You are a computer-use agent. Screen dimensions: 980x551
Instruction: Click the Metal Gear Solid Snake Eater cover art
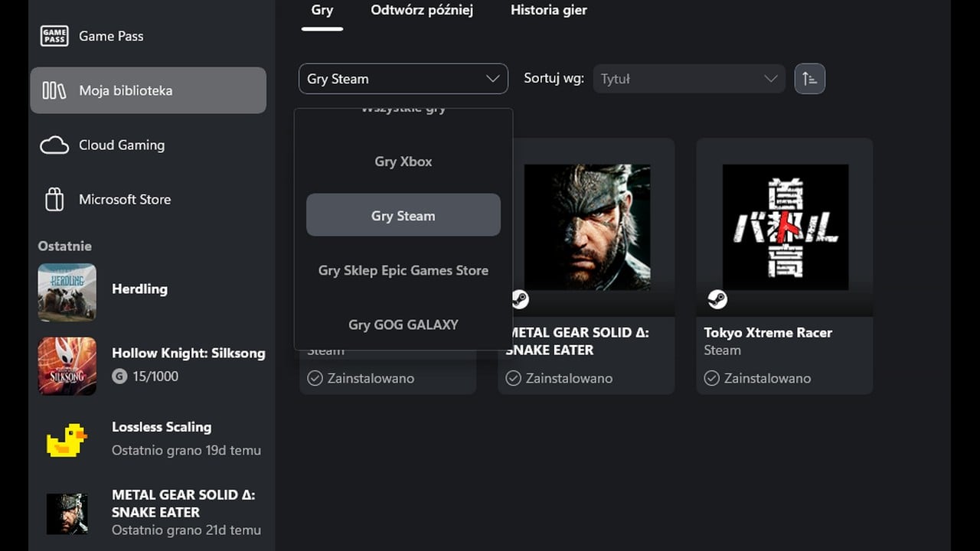[x=587, y=227]
